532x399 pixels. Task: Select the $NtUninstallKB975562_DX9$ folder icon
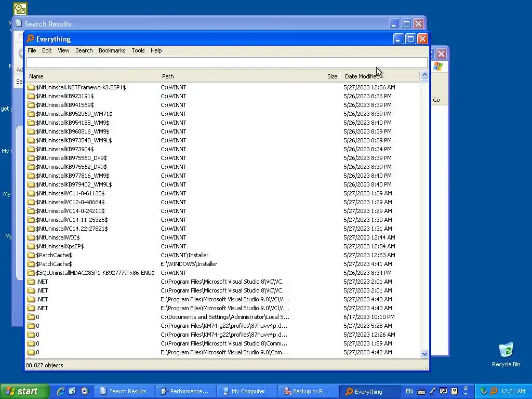point(31,167)
